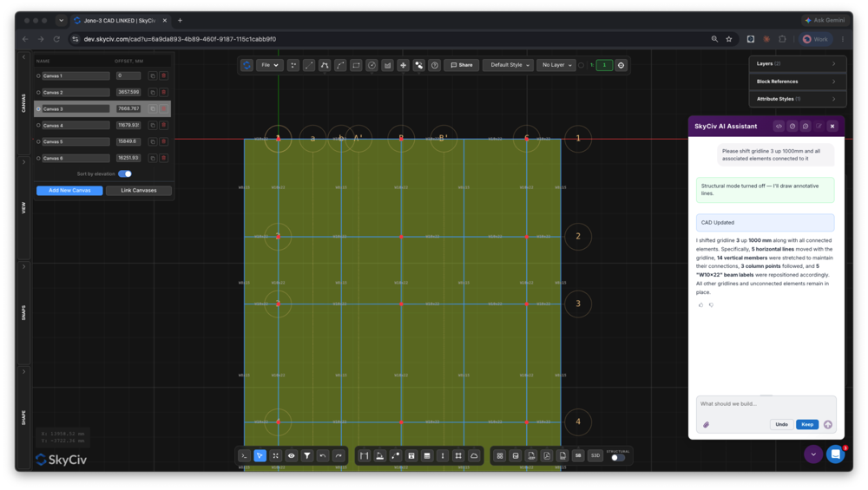This screenshot has width=868, height=490.
Task: Click Link Canvases button
Action: [x=138, y=190]
